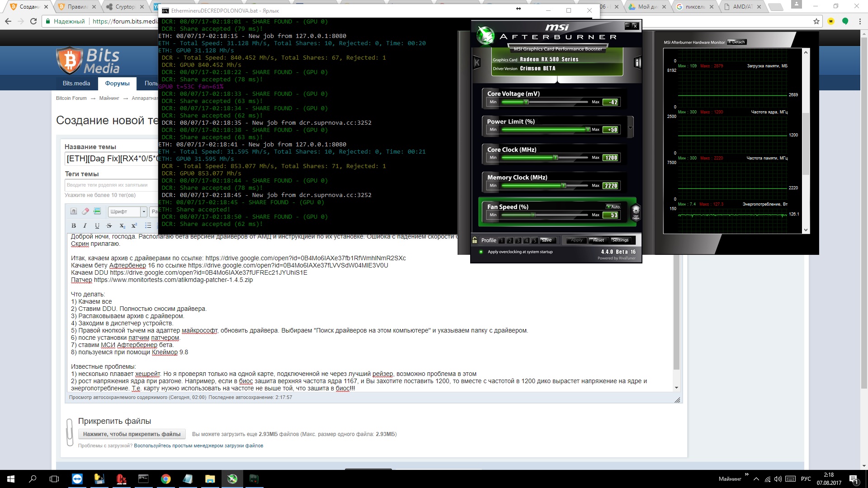
Task: Click the Subscript icon in editor toolbar
Action: (x=122, y=225)
